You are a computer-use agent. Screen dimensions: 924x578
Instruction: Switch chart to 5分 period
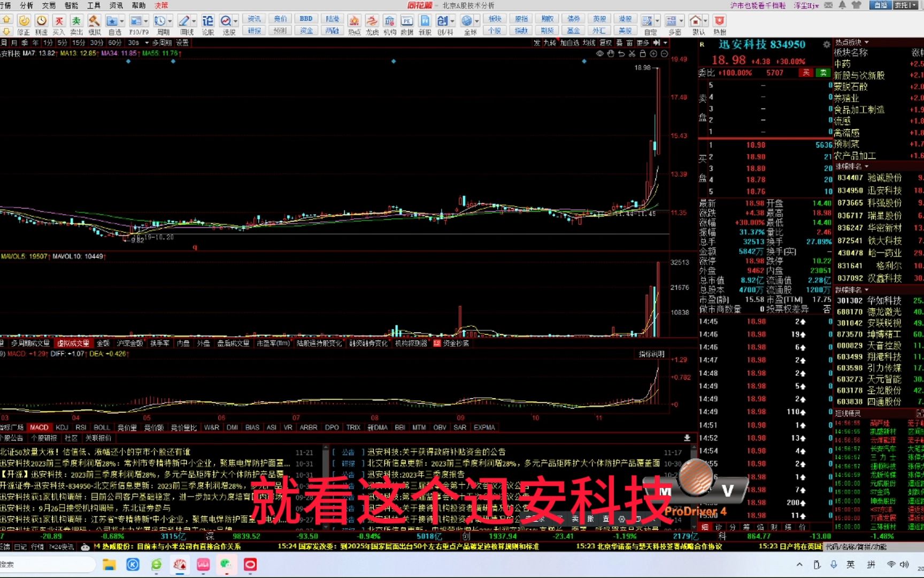(63, 43)
